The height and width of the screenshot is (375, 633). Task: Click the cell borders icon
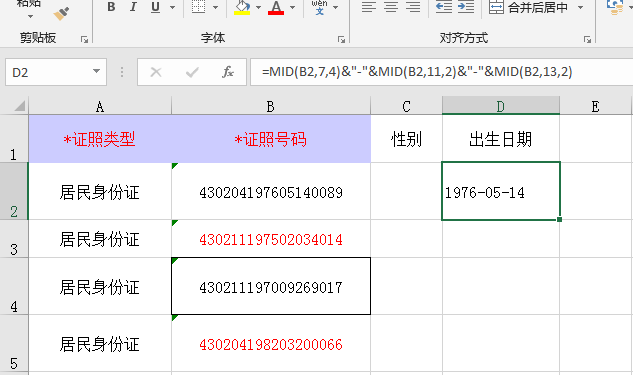pos(199,7)
